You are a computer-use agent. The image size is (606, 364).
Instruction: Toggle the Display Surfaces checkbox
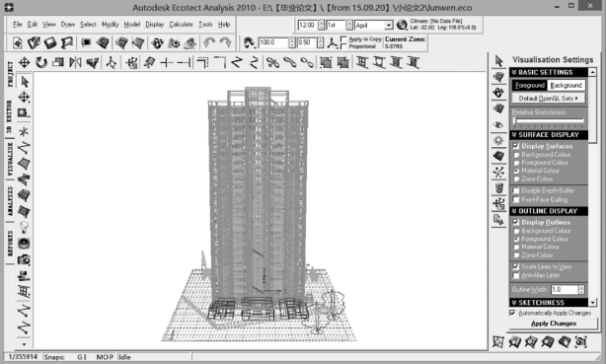516,146
